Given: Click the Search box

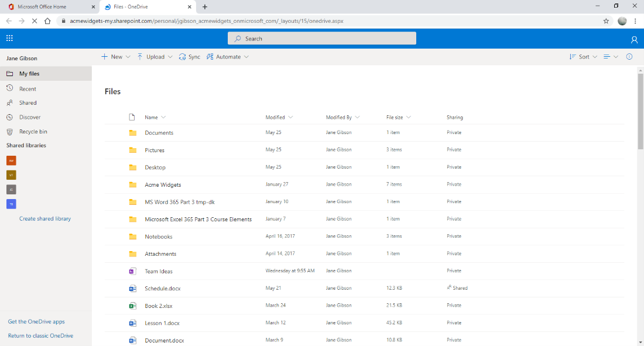Looking at the screenshot, I should click(322, 38).
